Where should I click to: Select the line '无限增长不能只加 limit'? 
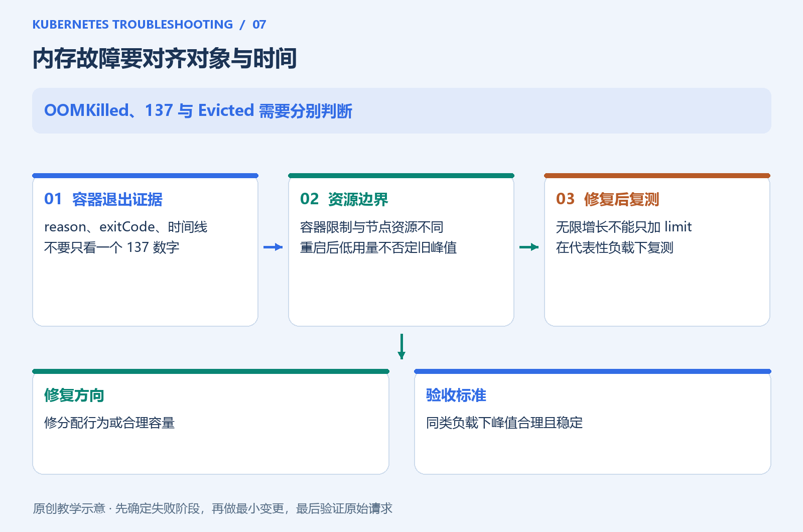click(624, 227)
